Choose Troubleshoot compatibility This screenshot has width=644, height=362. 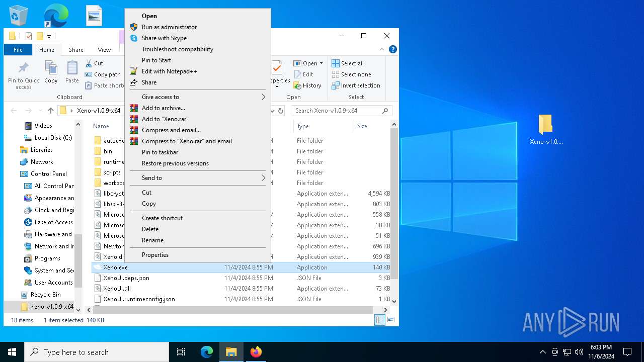coord(198,49)
